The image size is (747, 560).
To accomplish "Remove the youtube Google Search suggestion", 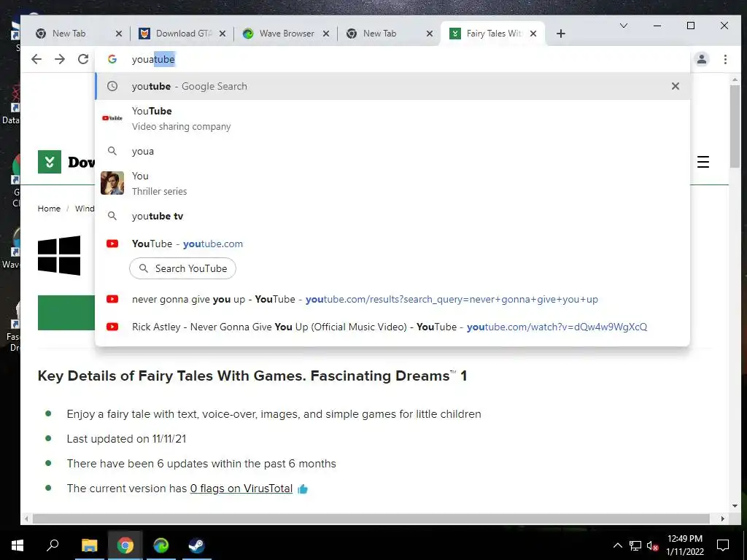I will [x=675, y=86].
